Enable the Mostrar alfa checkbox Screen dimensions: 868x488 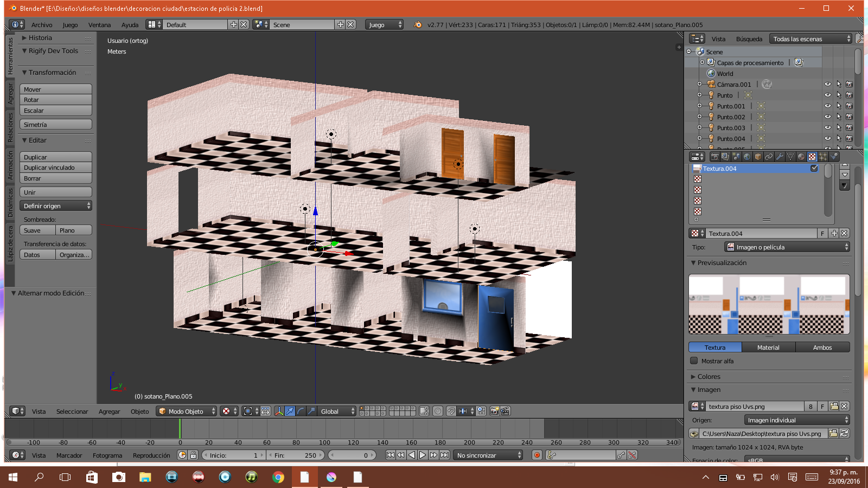tap(694, 361)
